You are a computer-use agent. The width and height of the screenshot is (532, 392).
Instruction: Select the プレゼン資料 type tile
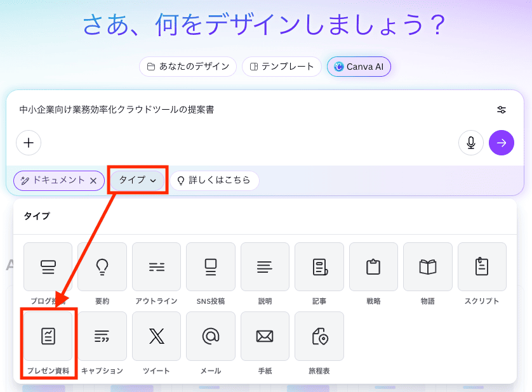(48, 336)
